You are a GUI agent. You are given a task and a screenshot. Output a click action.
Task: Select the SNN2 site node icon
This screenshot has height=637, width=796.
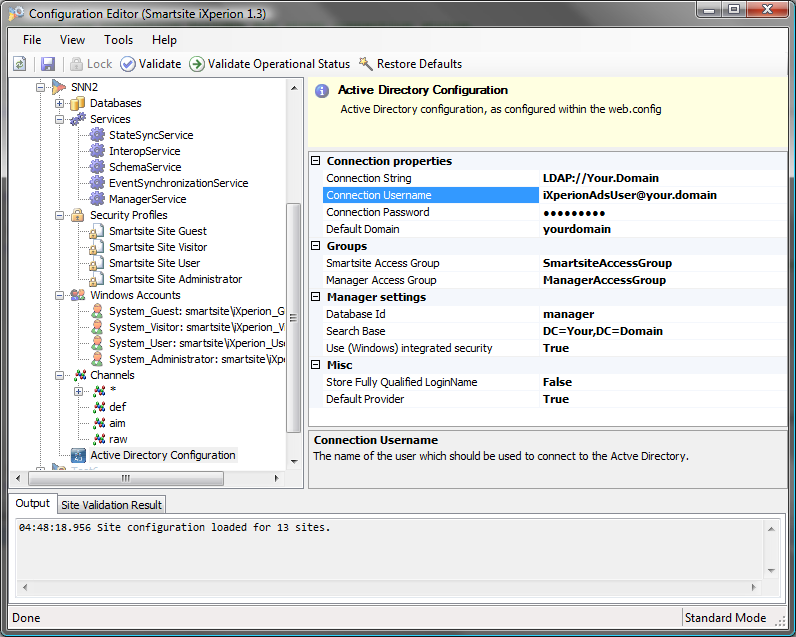(x=59, y=87)
